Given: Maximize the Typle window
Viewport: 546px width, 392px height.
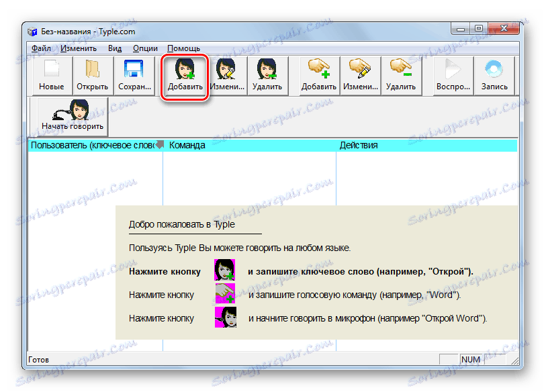Looking at the screenshot, I should [x=479, y=29].
